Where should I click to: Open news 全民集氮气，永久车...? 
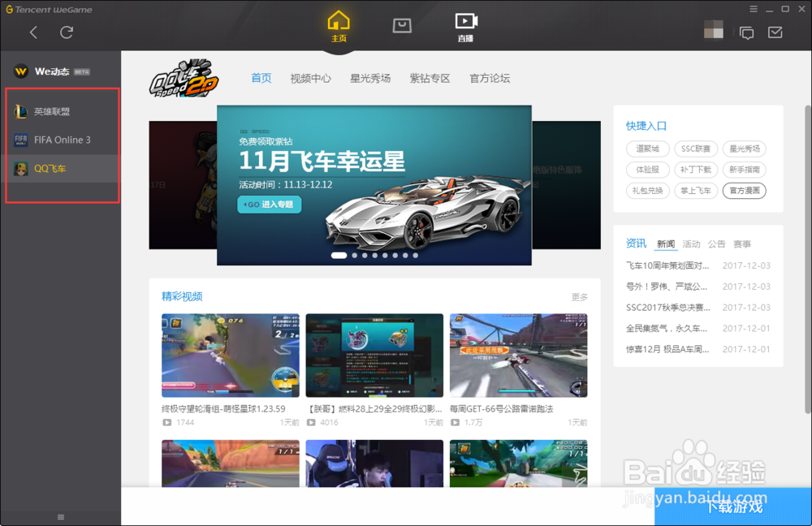click(x=667, y=328)
